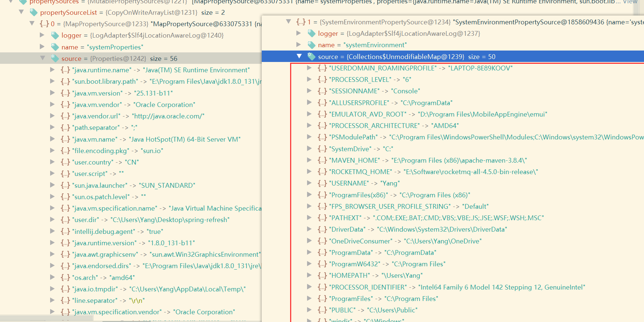Select the "ProgramFiles(x86)" row text
Image resolution: width=644 pixels, height=322 pixels.
400,195
